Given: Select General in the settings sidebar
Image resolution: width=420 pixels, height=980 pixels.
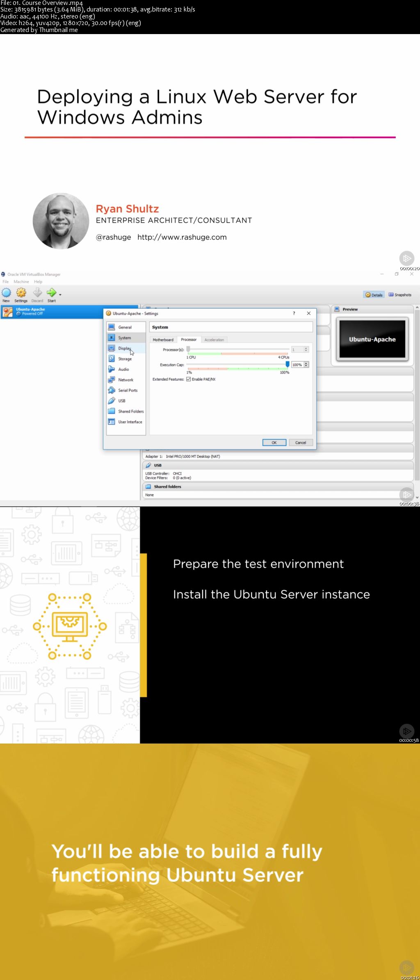Looking at the screenshot, I should pyautogui.click(x=126, y=327).
